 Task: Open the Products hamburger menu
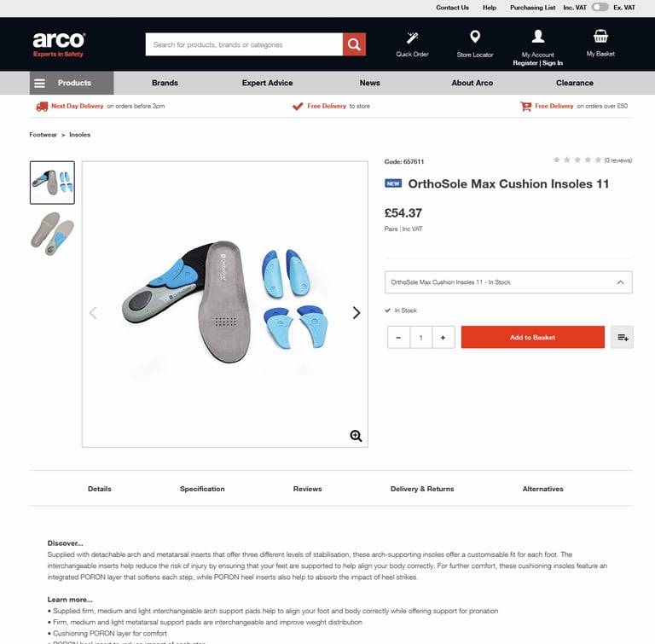click(x=72, y=83)
